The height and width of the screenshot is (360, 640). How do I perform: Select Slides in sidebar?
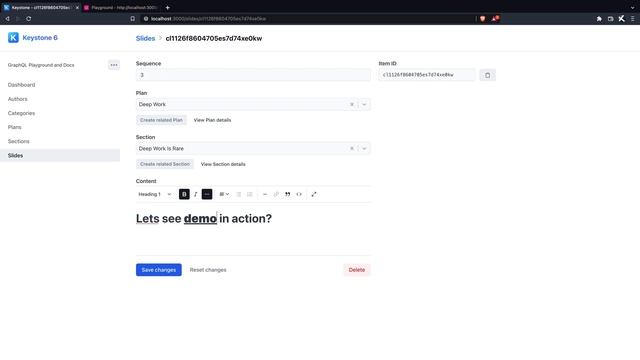pyautogui.click(x=60, y=156)
